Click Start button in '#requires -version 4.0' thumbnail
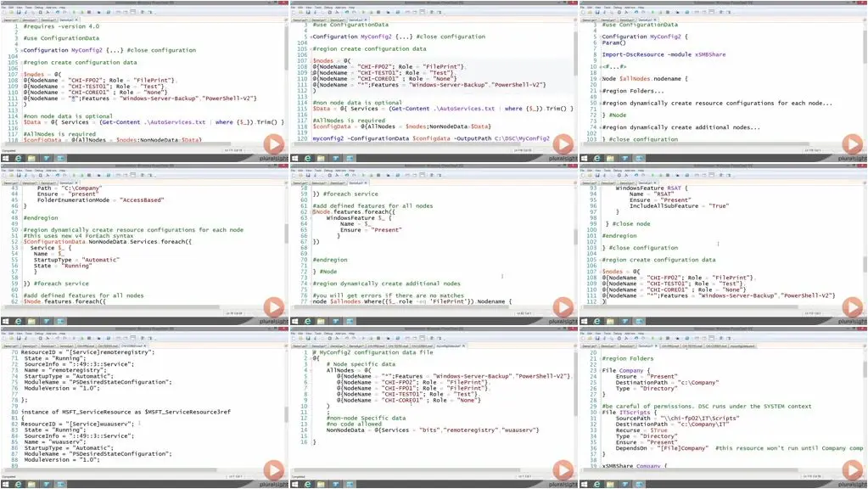868x489 pixels. coord(6,158)
